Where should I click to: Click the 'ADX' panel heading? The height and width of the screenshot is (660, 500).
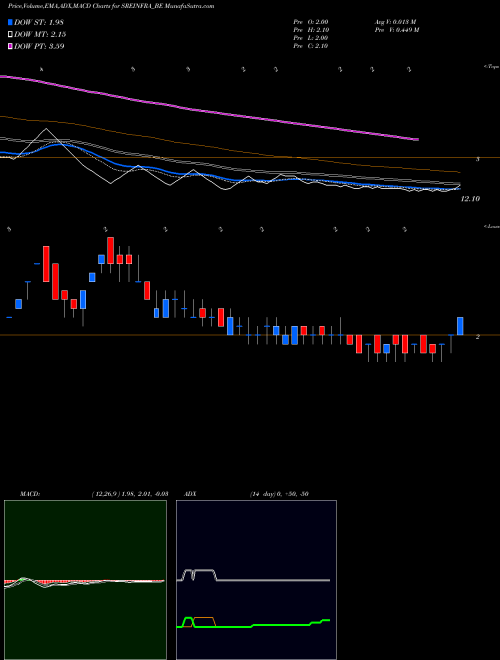[190, 494]
